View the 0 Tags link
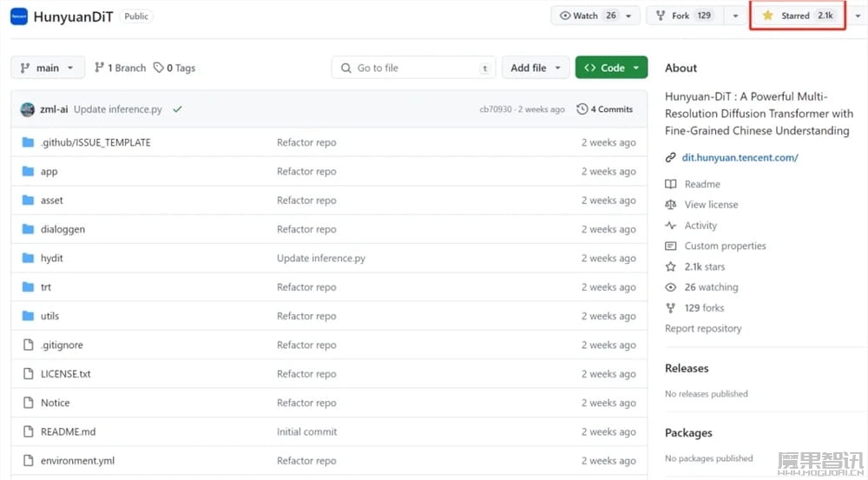Image resolution: width=868 pixels, height=480 pixels. 174,68
